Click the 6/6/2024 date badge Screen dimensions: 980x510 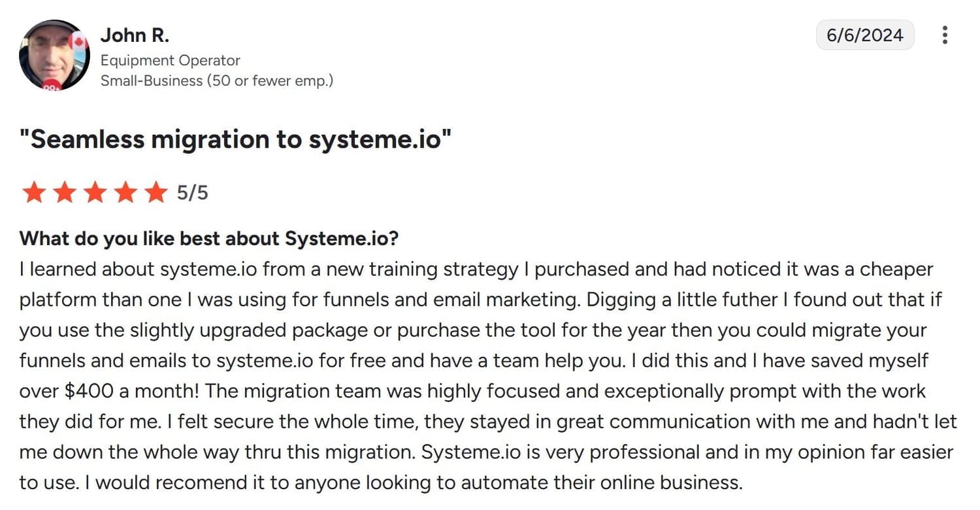coord(865,35)
